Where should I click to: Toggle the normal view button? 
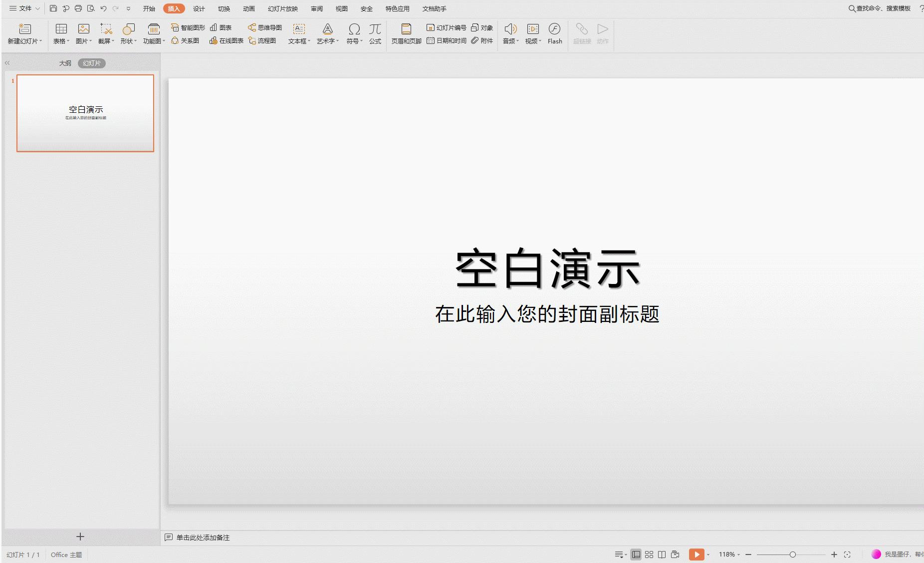[x=636, y=555]
